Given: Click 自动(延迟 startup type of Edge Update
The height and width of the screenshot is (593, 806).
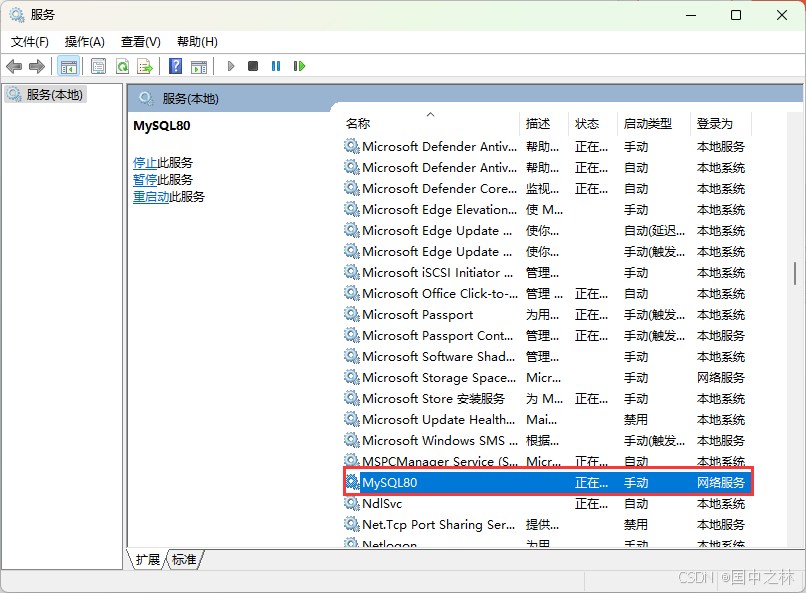Looking at the screenshot, I should point(654,230).
